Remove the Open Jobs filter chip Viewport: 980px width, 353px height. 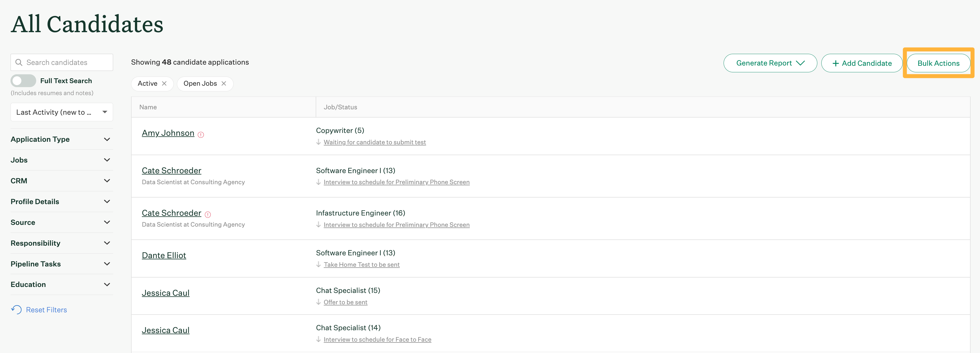[224, 84]
